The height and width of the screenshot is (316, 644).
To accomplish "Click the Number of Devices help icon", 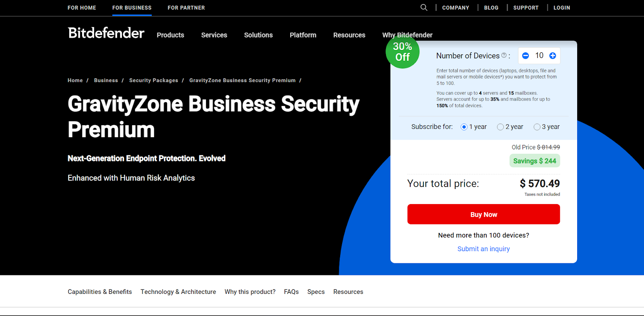I will (504, 55).
